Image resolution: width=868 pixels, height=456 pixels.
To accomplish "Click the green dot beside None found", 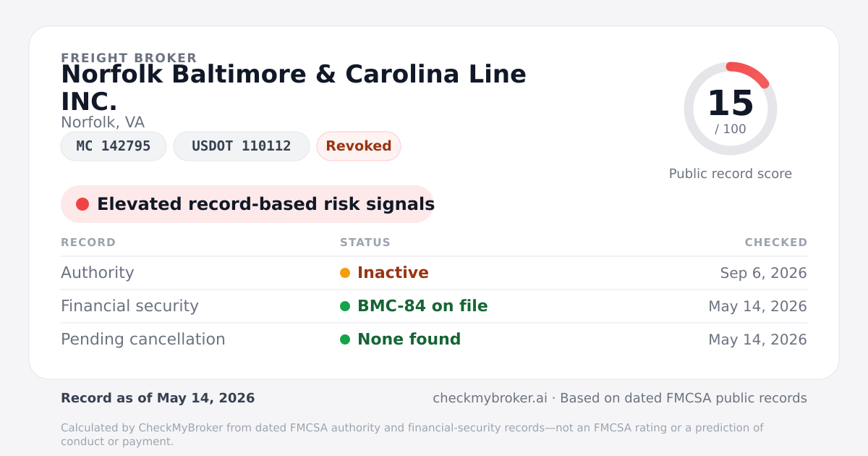I will tap(345, 339).
